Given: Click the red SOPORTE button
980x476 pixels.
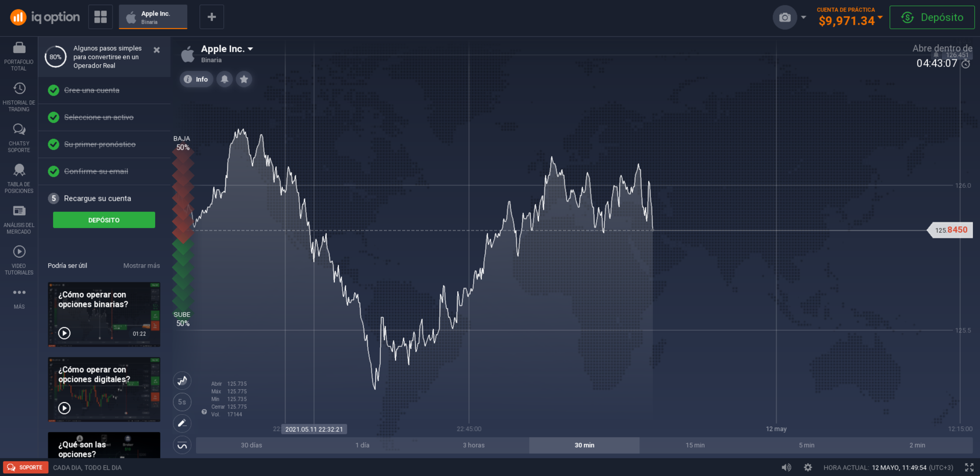Looking at the screenshot, I should 26,467.
